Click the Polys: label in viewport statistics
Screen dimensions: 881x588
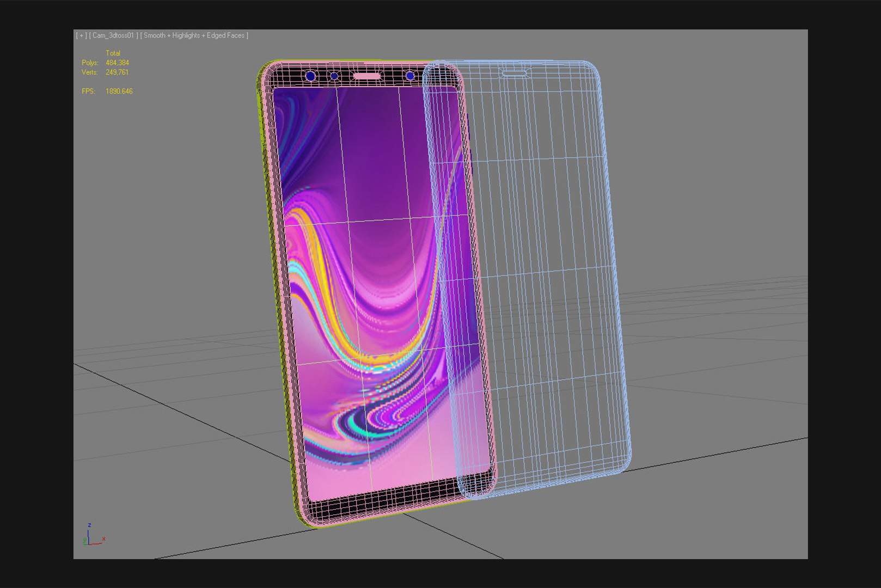90,63
